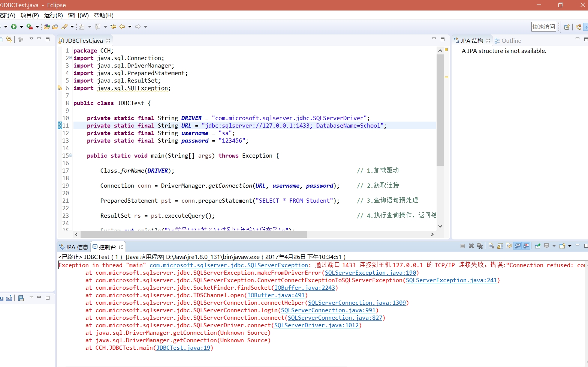Open the IOBuffer.java:491 link
The image size is (588, 367).
pos(276,295)
